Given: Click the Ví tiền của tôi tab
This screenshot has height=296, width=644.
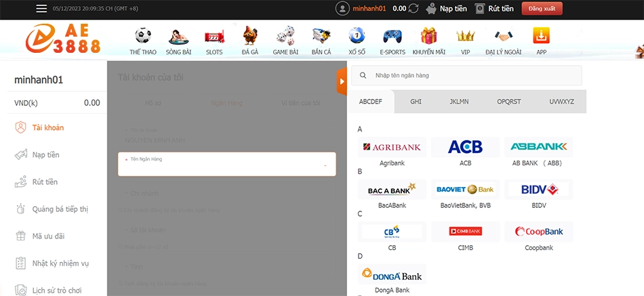Looking at the screenshot, I should [300, 103].
